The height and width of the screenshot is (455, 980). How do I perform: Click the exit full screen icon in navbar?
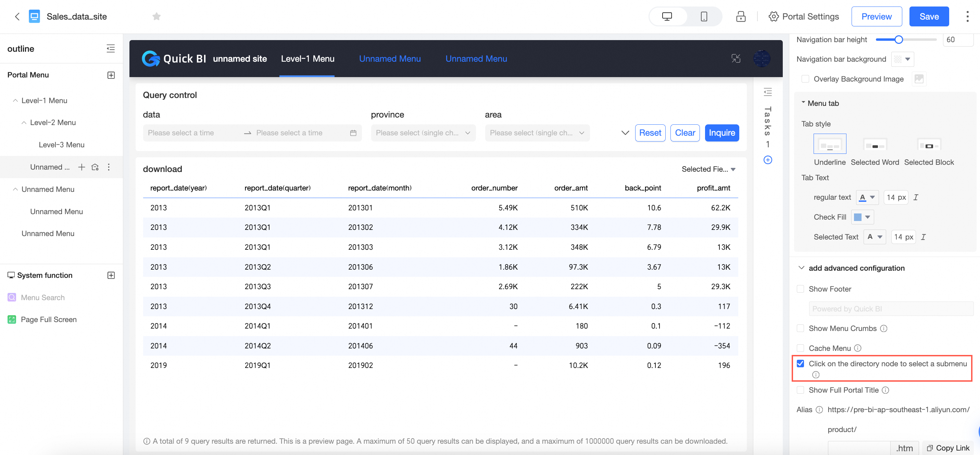point(736,58)
